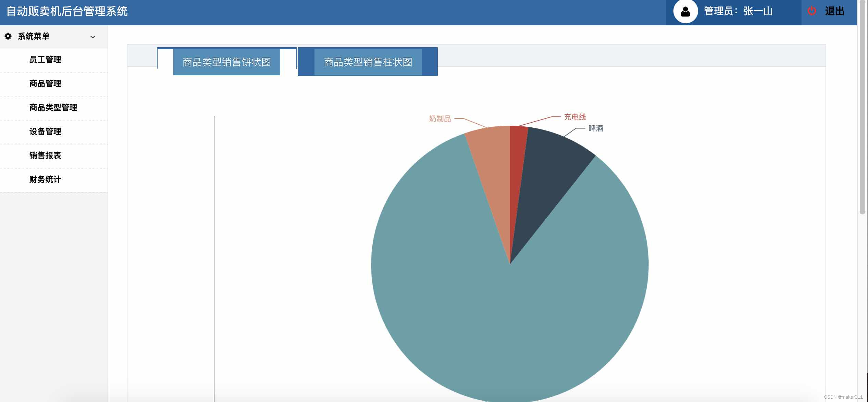The height and width of the screenshot is (402, 868).
Task: Switch to 商品类型销售饼状图 tab
Action: (x=226, y=62)
